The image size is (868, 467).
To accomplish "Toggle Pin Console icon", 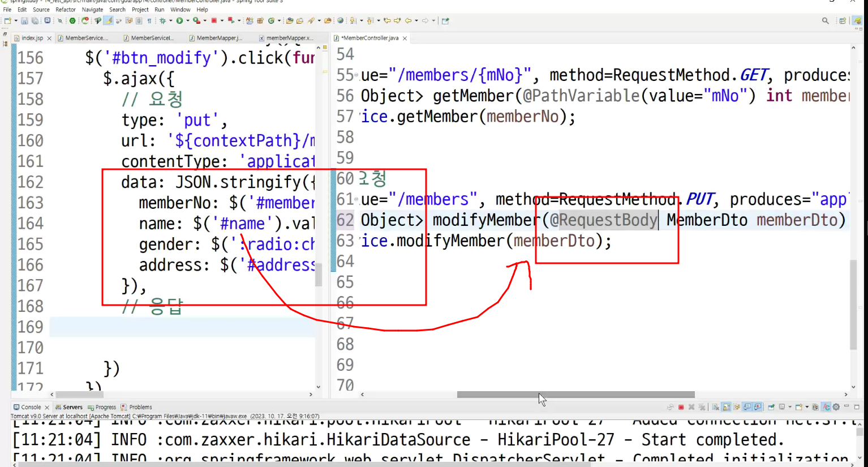I will click(771, 407).
